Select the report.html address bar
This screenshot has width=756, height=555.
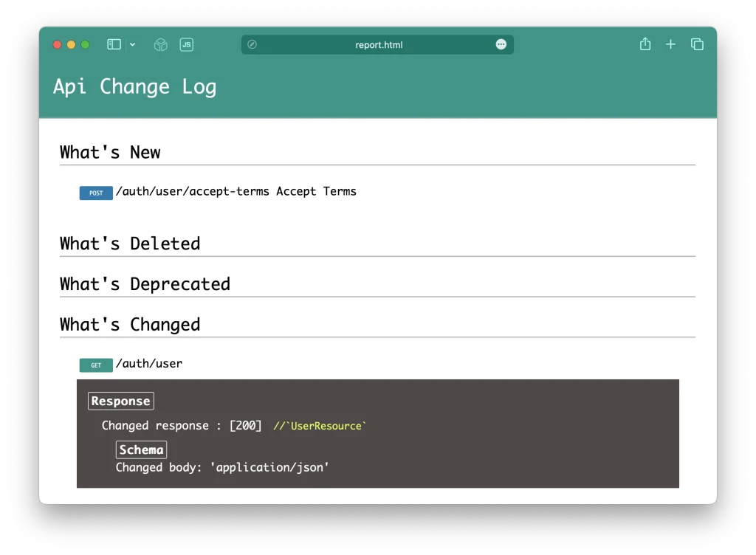378,44
